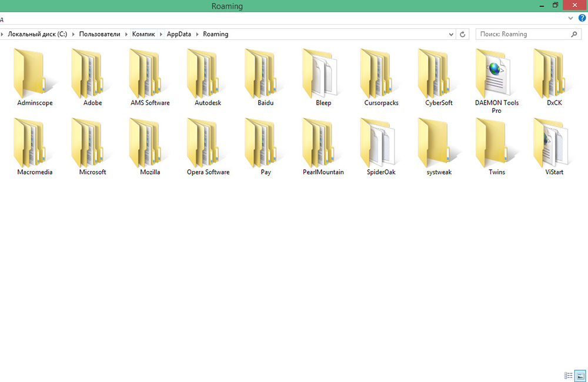
Task: Restore down the Roaming window
Action: point(556,5)
